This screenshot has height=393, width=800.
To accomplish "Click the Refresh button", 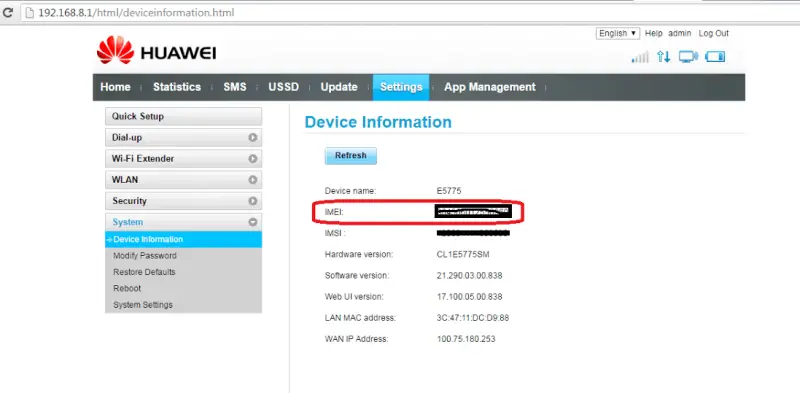I will 351,156.
